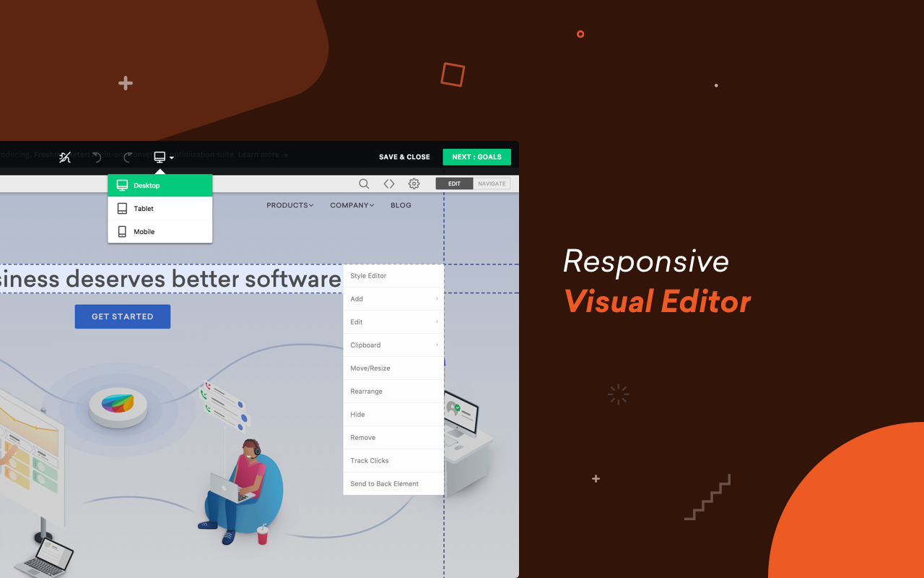Image resolution: width=924 pixels, height=578 pixels.
Task: Choose Move/Resize from the context menu
Action: tap(393, 368)
